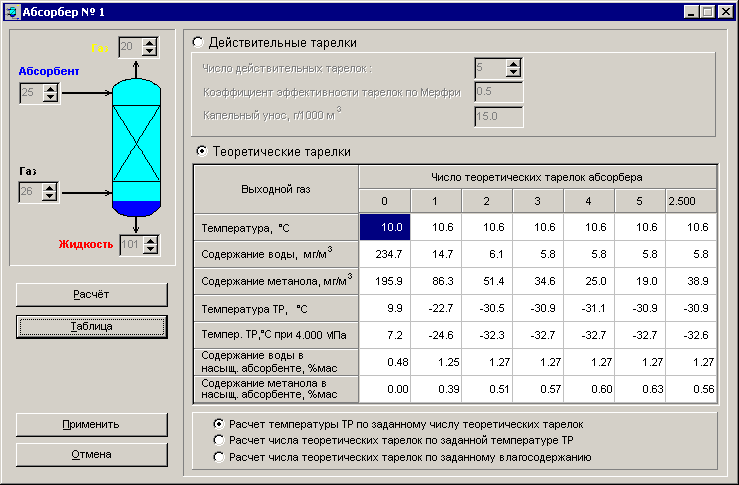Click the actual plates number field
739x485 pixels.
pos(491,68)
